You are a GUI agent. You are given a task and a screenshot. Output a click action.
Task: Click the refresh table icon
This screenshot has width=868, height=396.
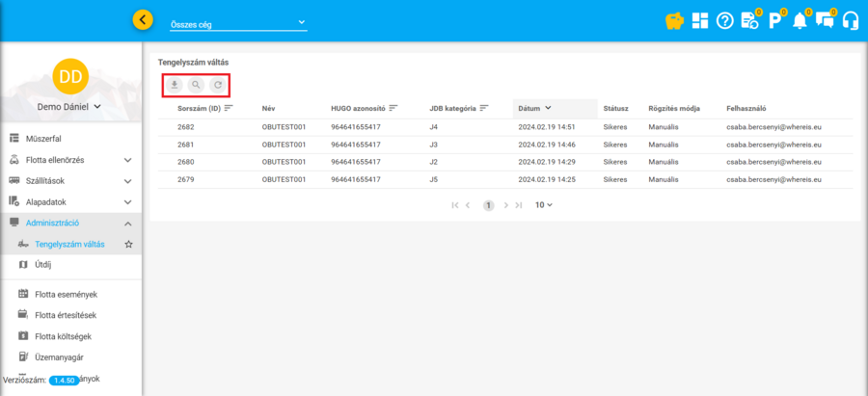[218, 86]
